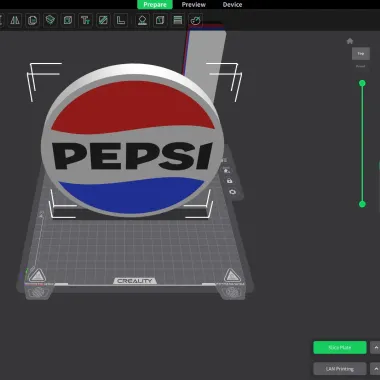Viewport: 380px width, 380px height.
Task: Open the variable layer height striped icon
Action: [x=178, y=20]
